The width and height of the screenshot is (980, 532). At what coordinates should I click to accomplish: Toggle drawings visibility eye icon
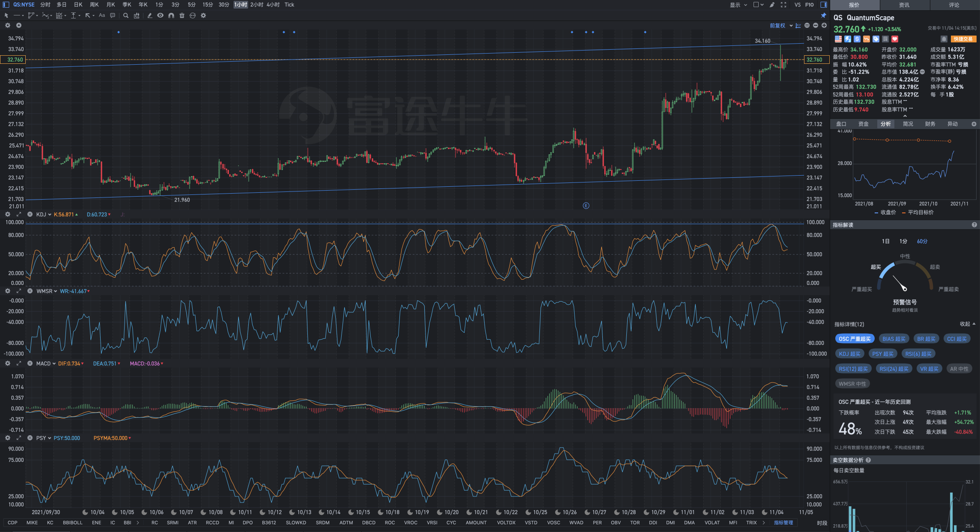pyautogui.click(x=160, y=15)
